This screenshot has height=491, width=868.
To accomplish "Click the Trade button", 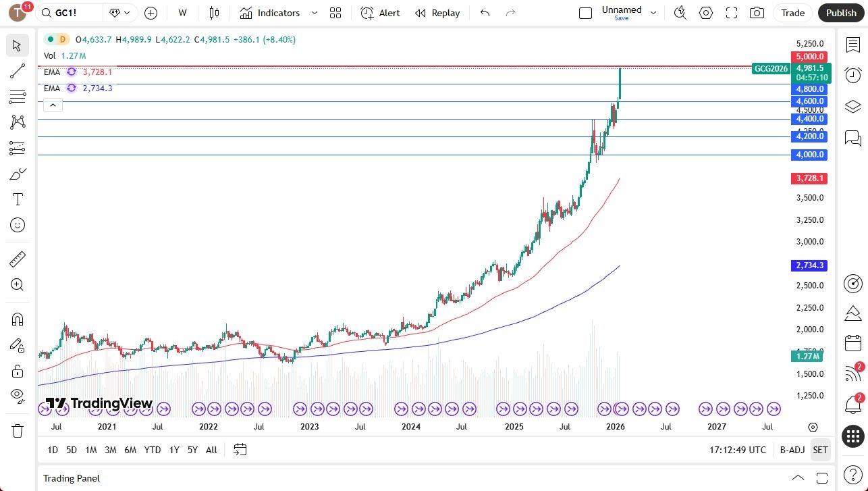I will [792, 13].
